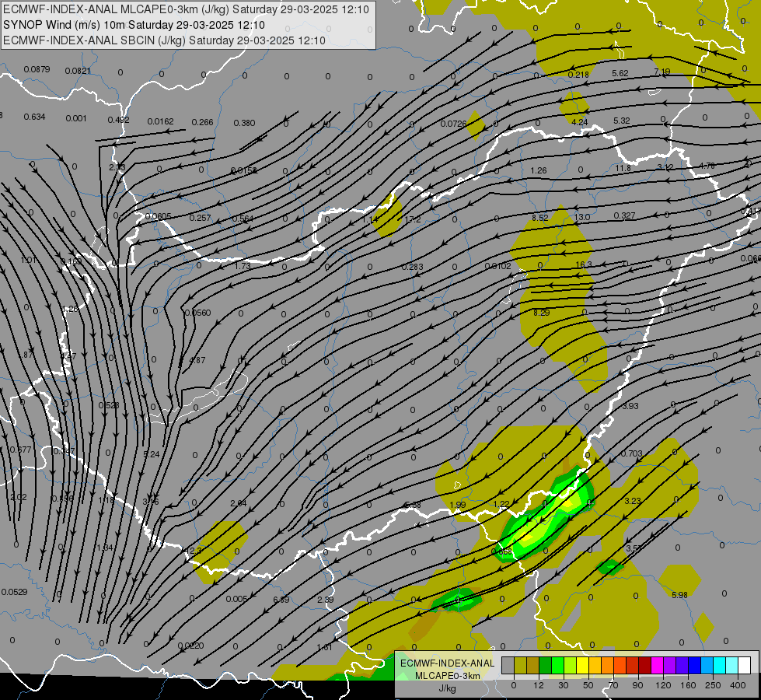
Task: Click legend tick label 250
Action: pyautogui.click(x=713, y=685)
